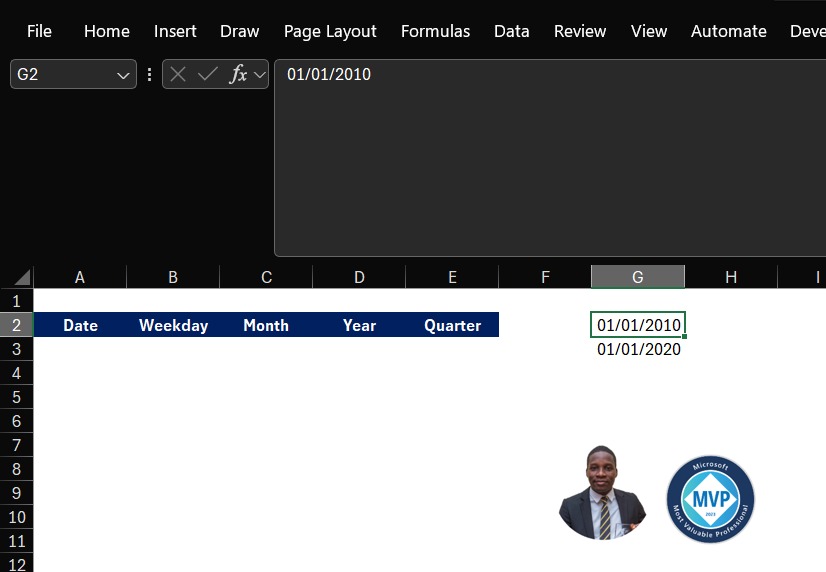This screenshot has height=572, width=826.
Task: Select row 9 header
Action: tap(16, 493)
